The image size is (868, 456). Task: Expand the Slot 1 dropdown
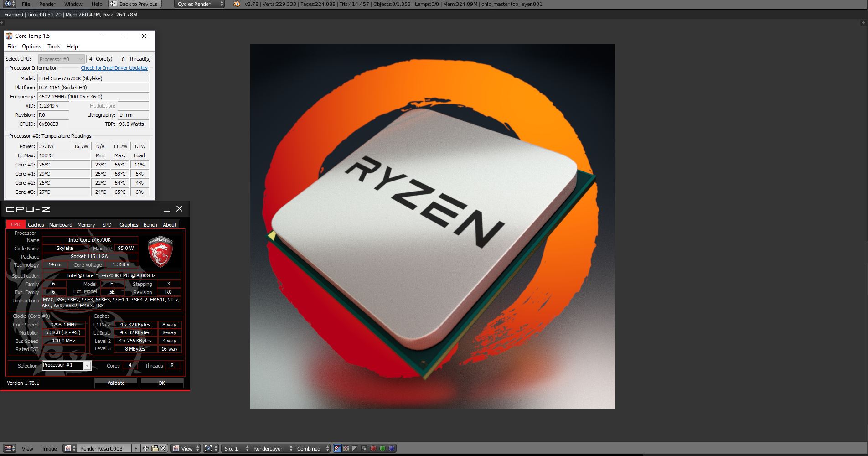coord(235,448)
